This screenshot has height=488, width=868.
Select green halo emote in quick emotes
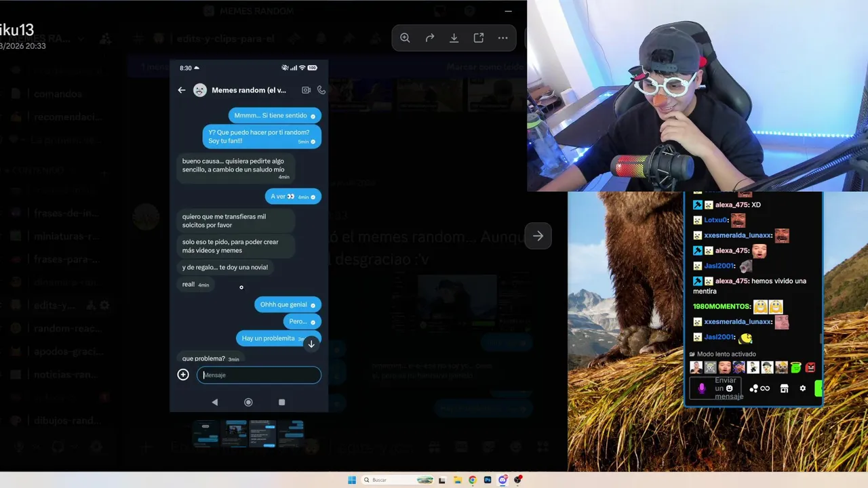pos(795,367)
